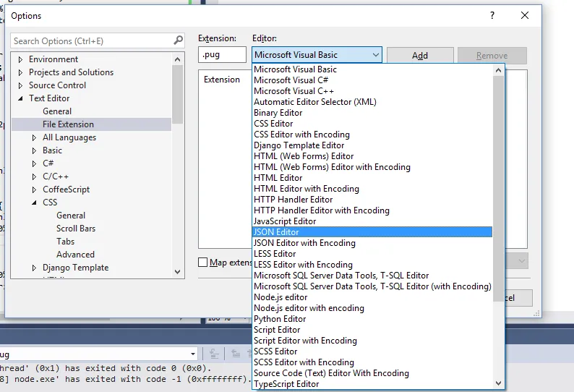This screenshot has height=392, width=574.
Task: Open the Options dialog help question mark
Action: pos(492,15)
